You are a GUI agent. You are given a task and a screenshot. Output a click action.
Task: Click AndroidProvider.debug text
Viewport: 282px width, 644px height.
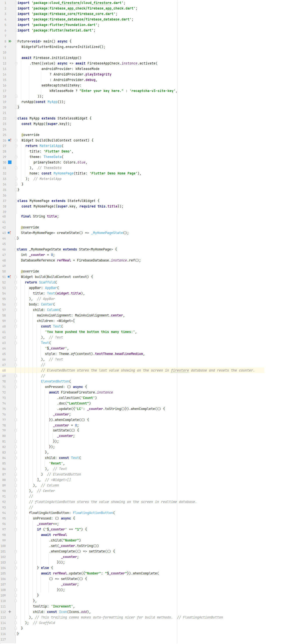coord(74,80)
